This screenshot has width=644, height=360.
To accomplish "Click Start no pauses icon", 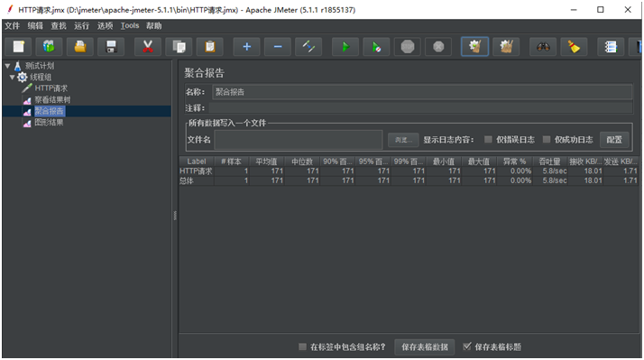I will point(377,47).
